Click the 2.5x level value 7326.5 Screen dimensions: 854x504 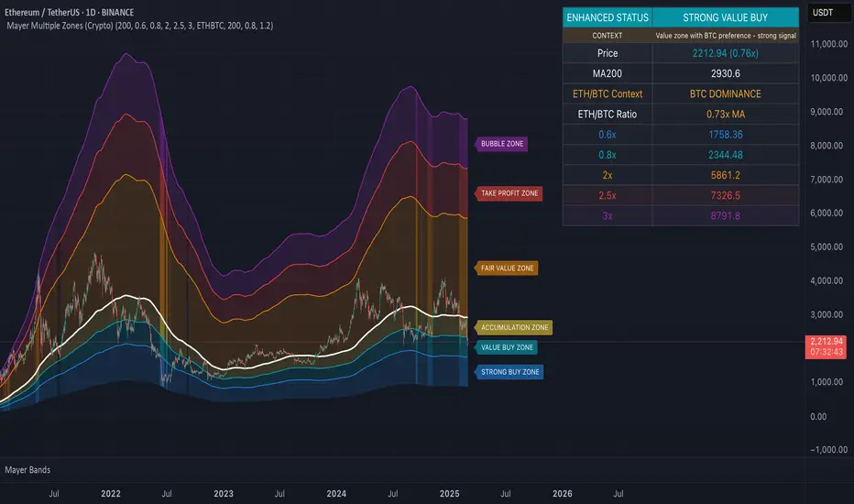[726, 195]
